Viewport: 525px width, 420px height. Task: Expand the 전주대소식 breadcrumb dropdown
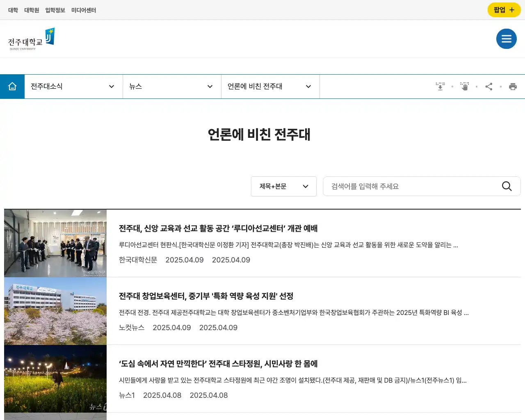click(74, 87)
